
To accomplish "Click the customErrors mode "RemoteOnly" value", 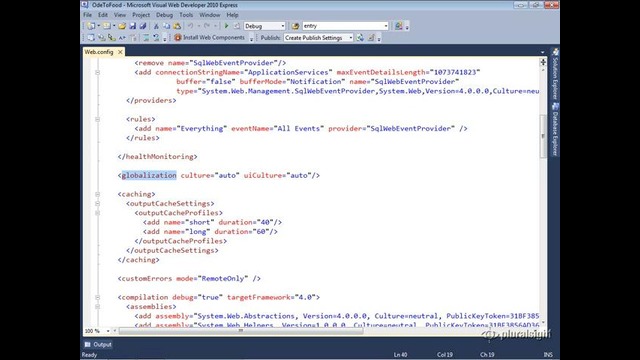I will (223, 279).
